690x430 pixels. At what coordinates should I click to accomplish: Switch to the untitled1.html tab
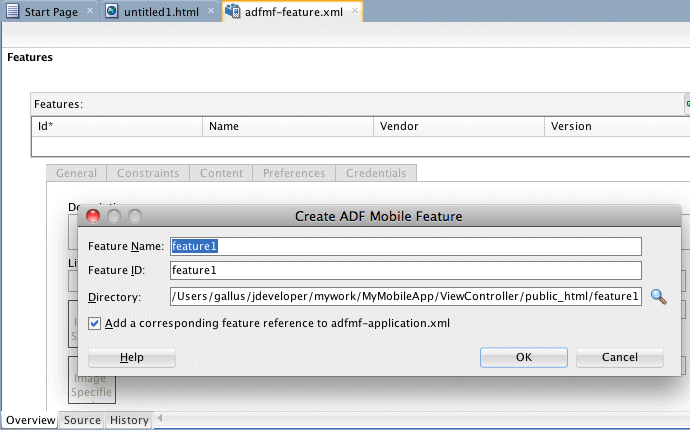tap(160, 11)
